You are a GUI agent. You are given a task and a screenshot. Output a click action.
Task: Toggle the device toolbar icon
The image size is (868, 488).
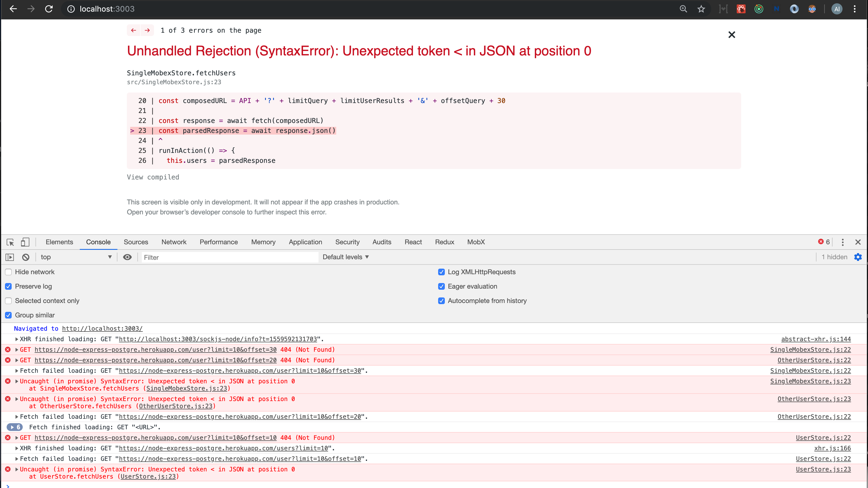point(25,242)
